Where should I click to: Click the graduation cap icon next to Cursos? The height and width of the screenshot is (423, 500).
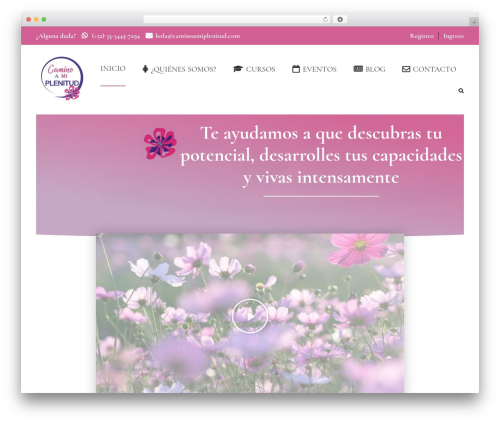click(x=238, y=69)
